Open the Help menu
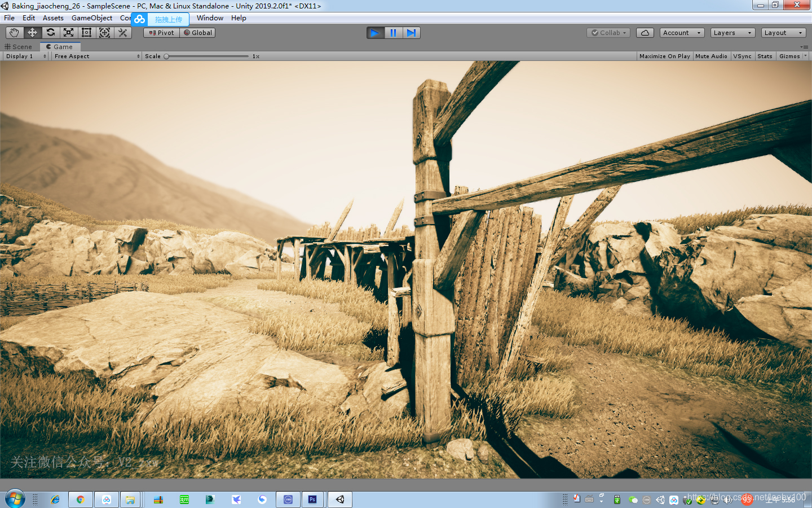The image size is (812, 508). pos(239,18)
